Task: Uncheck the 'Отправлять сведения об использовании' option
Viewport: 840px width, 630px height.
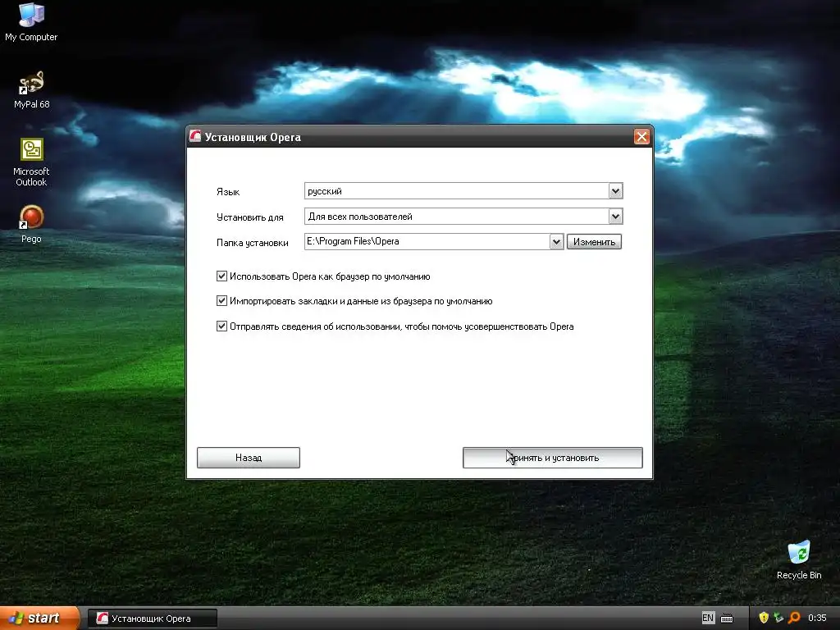Action: [221, 326]
